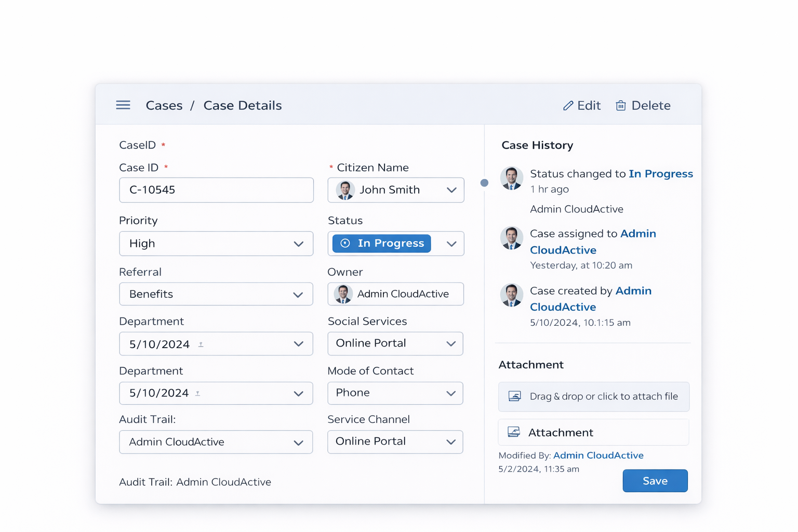Screen dimensions: 798x532
Task: Click the pencil Edit icon
Action: [568, 106]
